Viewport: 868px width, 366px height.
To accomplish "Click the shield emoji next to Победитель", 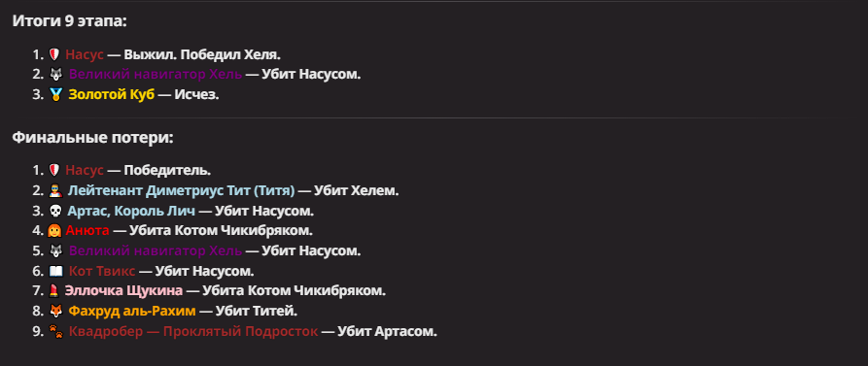I will click(54, 171).
